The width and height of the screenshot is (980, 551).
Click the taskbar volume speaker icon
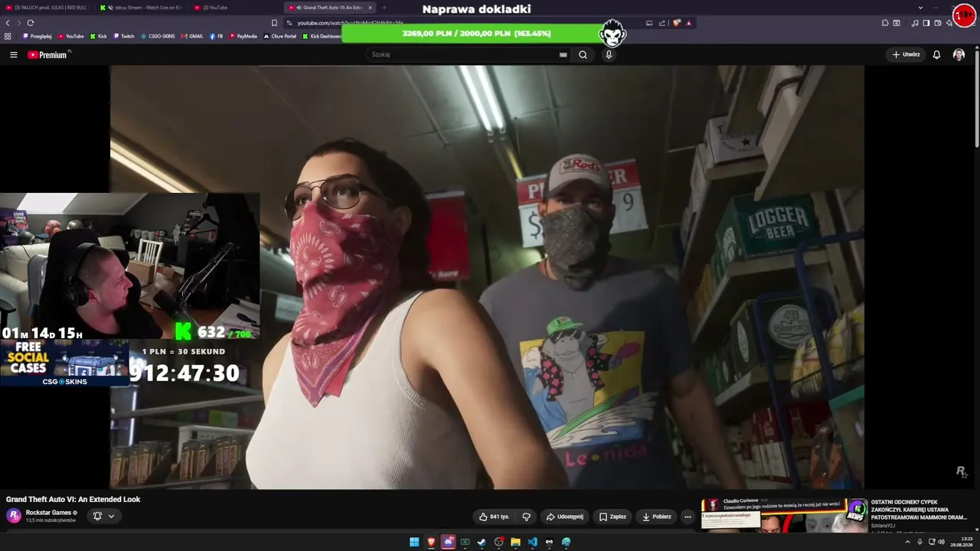point(941,542)
